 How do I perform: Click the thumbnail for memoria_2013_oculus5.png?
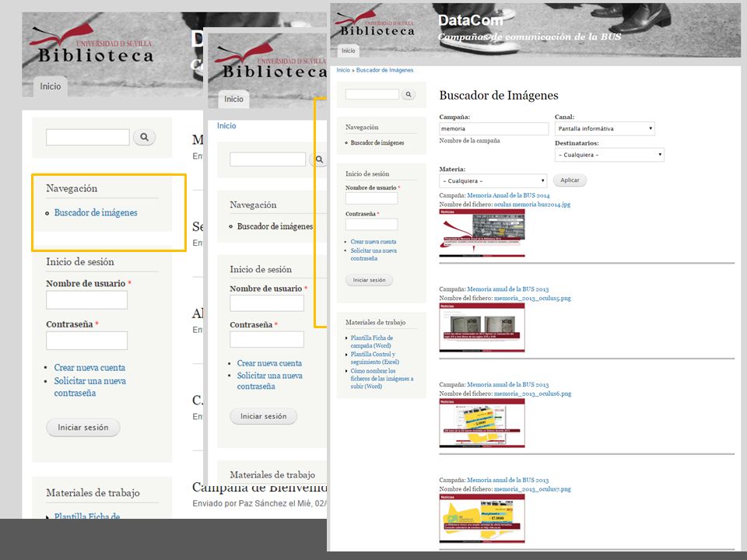(482, 328)
